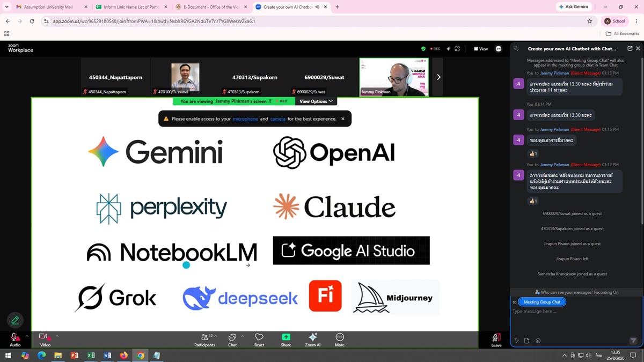Click the green encryption shield icon
The image size is (644, 362).
pyautogui.click(x=423, y=49)
